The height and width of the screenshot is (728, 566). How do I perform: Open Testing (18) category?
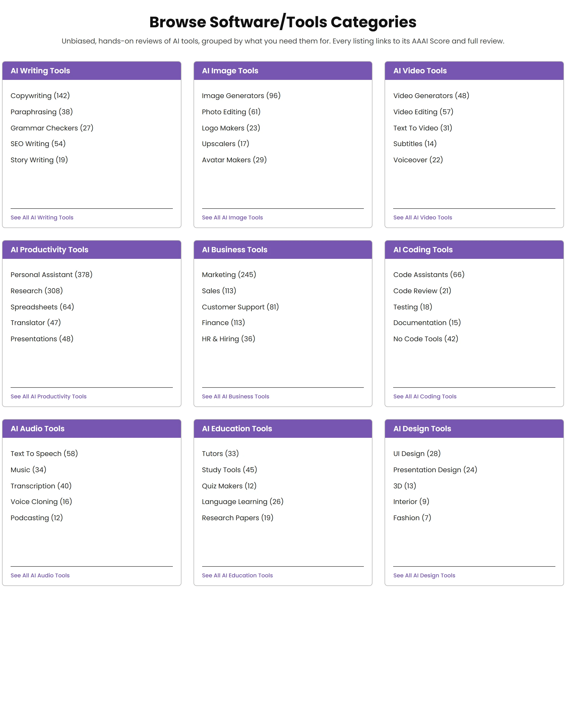(x=412, y=307)
